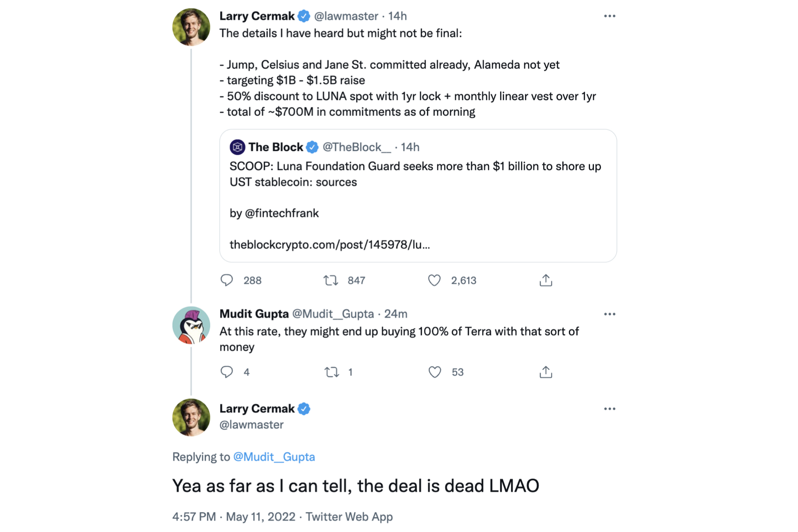Reply to Larry Cermak's top tweet
The image size is (798, 532).
click(227, 280)
